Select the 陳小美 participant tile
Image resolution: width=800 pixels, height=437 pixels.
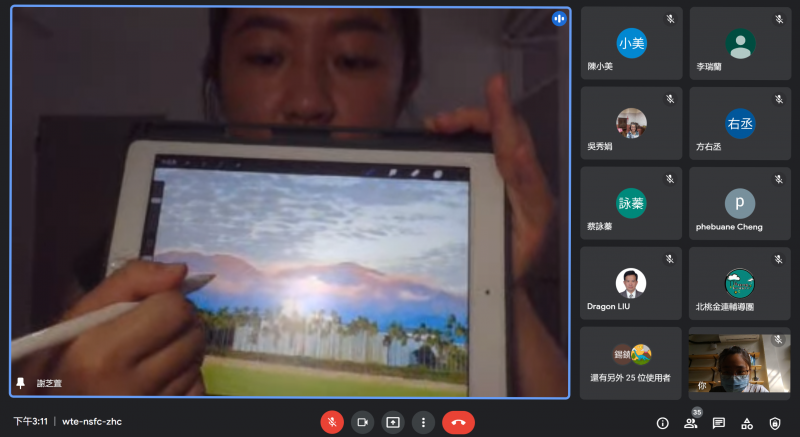tap(631, 44)
